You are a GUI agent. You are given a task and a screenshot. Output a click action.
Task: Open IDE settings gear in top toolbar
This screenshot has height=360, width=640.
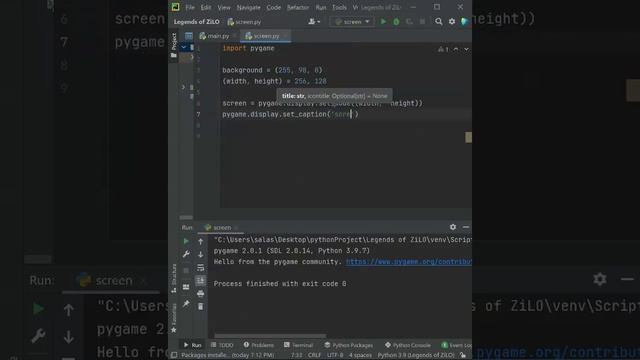(x=452, y=22)
